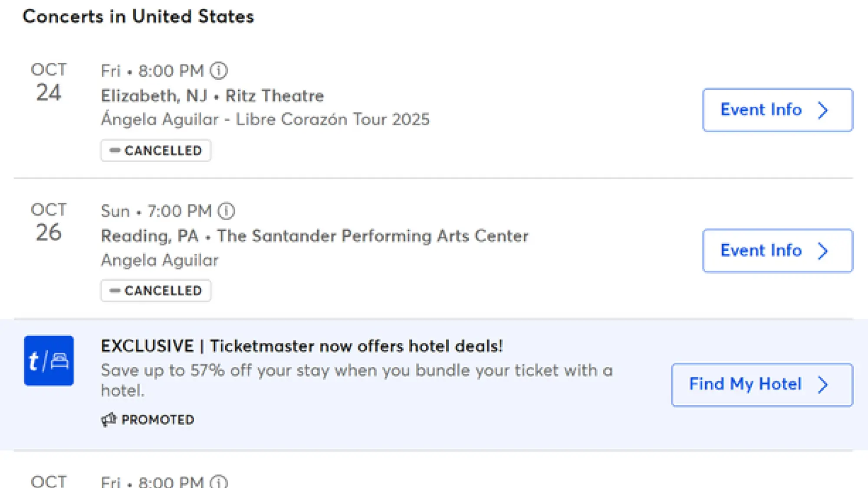Click the info icon beside Sun 7:00 PM

coord(226,211)
